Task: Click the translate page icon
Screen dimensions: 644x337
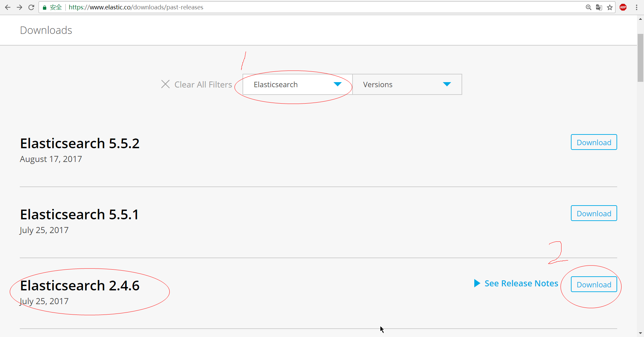Action: tap(599, 7)
